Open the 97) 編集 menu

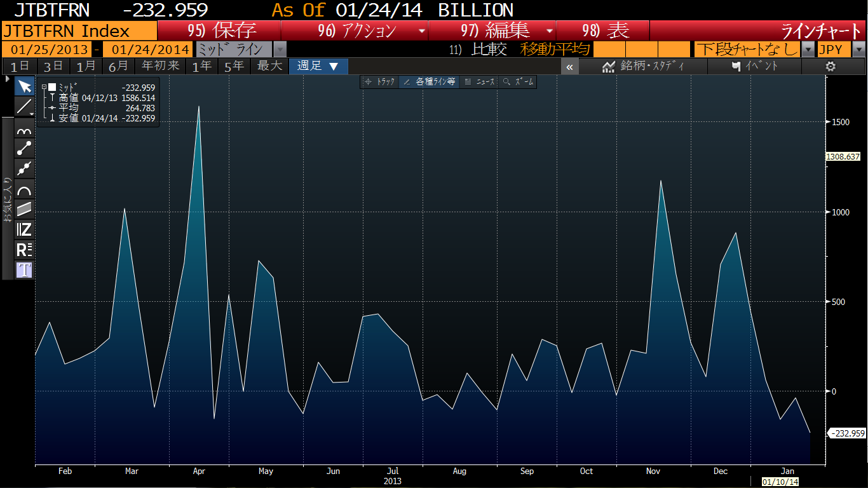click(x=492, y=30)
